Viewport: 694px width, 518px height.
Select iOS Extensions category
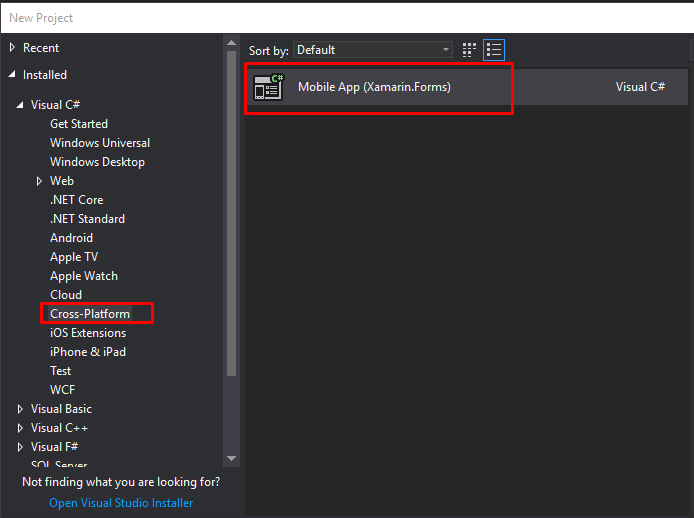pos(88,333)
